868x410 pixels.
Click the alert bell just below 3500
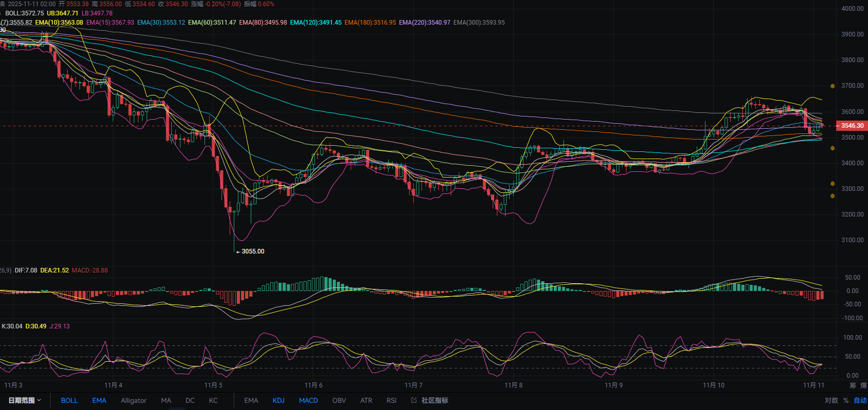click(833, 148)
